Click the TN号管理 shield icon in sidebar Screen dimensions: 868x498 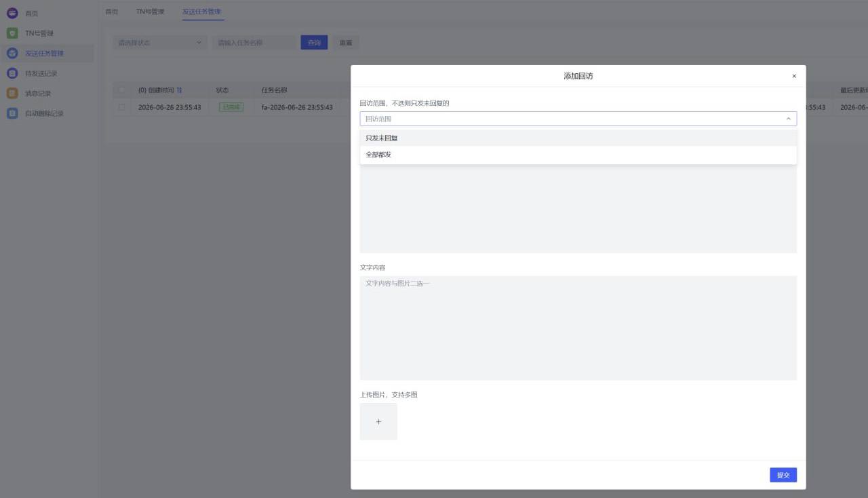point(12,33)
